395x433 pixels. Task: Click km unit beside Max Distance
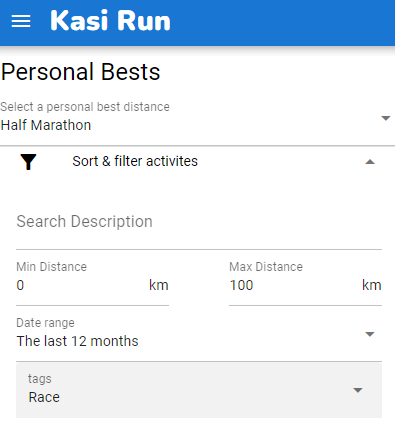372,285
